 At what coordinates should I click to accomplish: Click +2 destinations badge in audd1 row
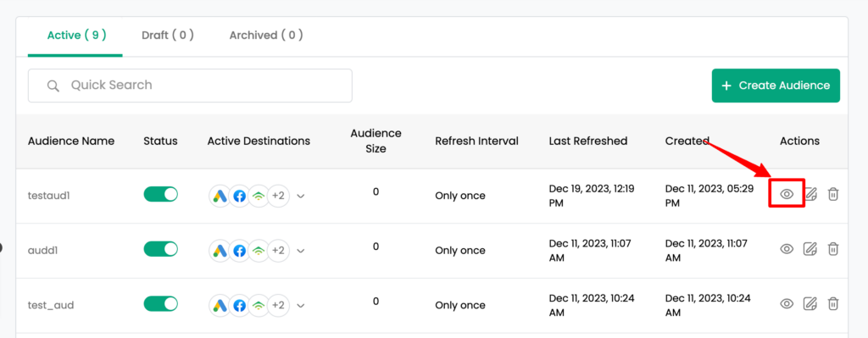(278, 251)
